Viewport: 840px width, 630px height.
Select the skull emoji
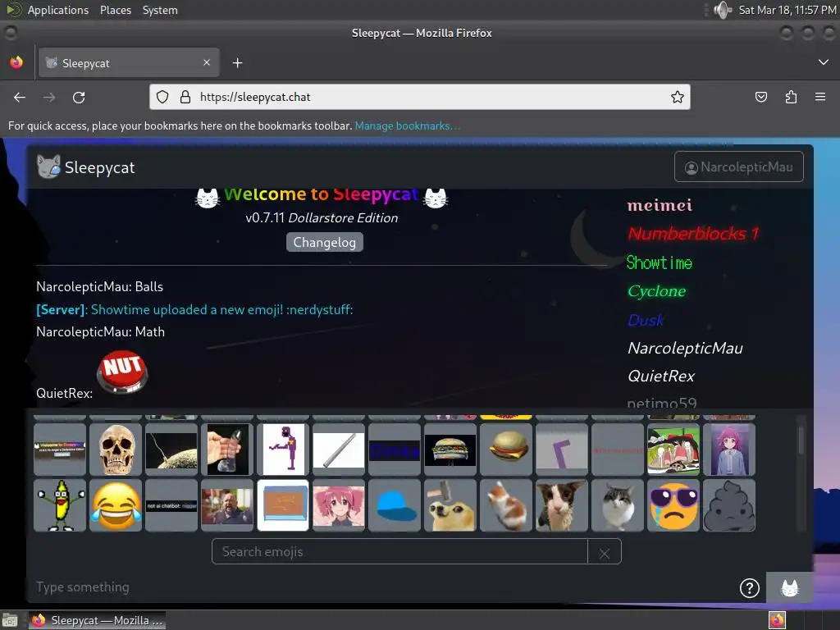pyautogui.click(x=116, y=450)
